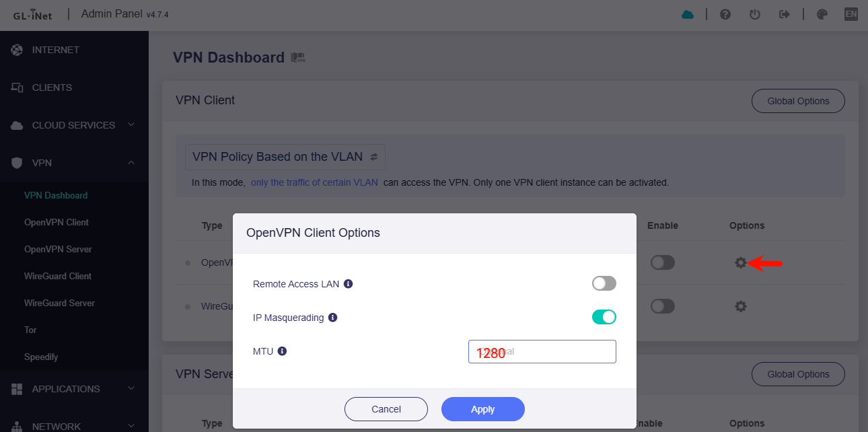Click info icon beside MTU label

point(282,351)
